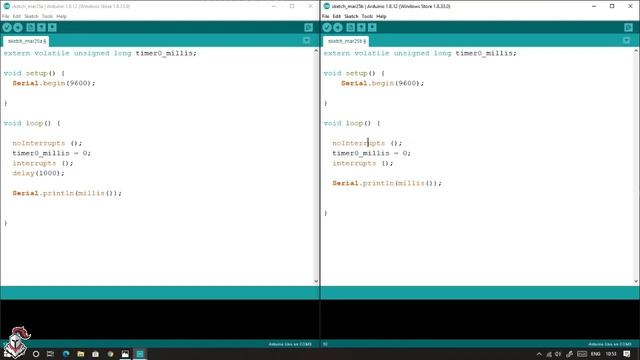This screenshot has height=360, width=640.
Task: Click 'timer0_millis = 0;' line in right editor
Action: click(371, 153)
